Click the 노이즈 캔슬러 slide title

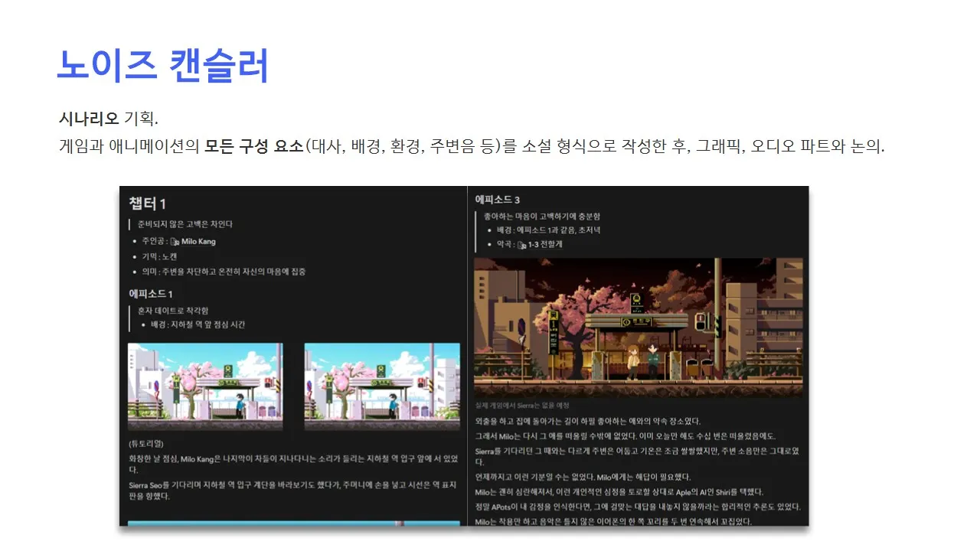[163, 66]
